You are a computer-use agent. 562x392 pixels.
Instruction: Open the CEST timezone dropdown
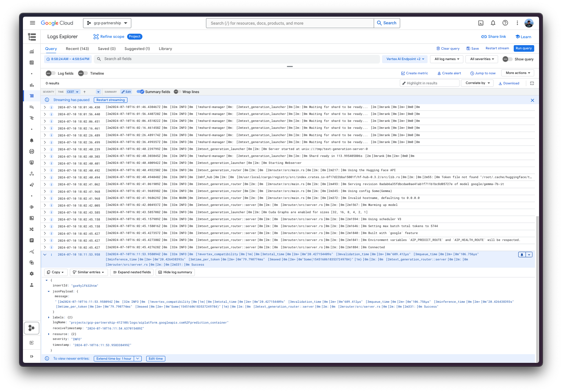[x=73, y=92]
